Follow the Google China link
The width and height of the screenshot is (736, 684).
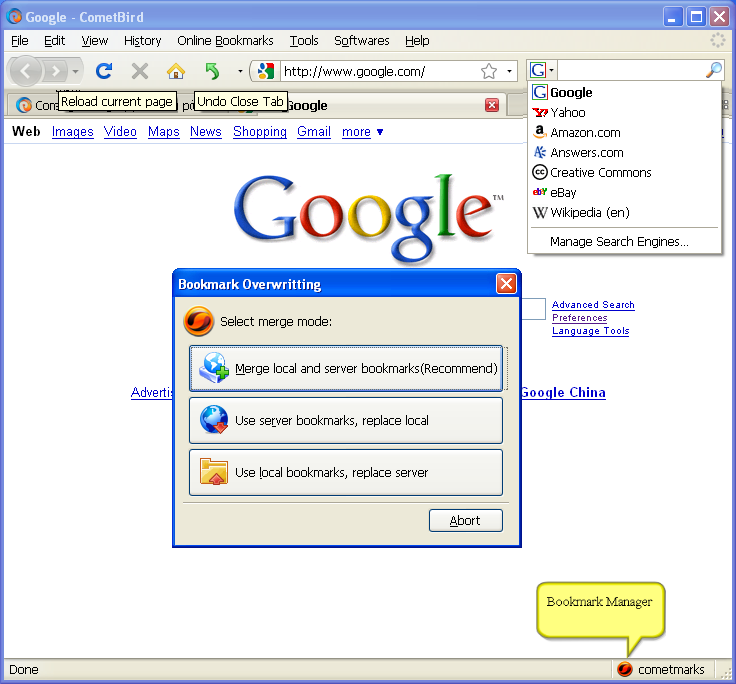pyautogui.click(x=563, y=392)
